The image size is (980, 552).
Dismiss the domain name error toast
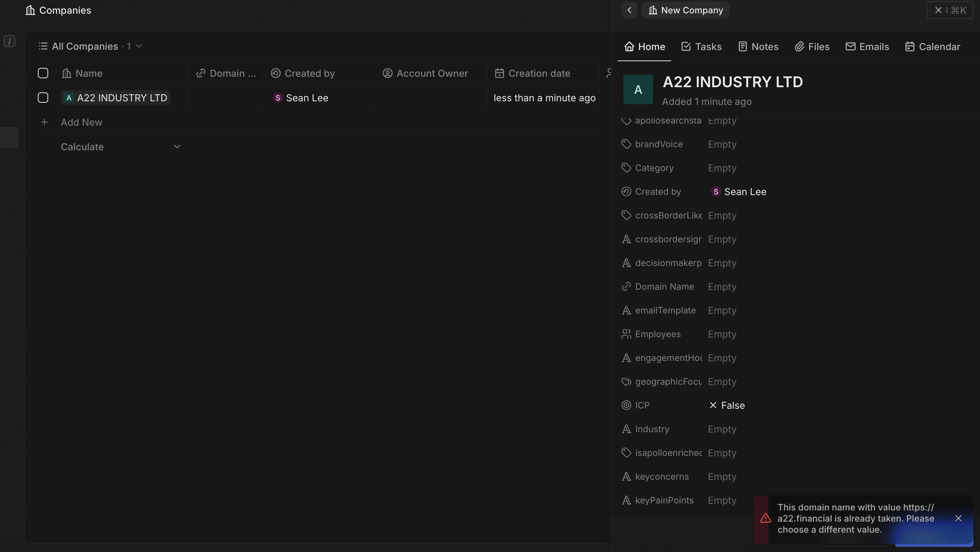(x=958, y=519)
